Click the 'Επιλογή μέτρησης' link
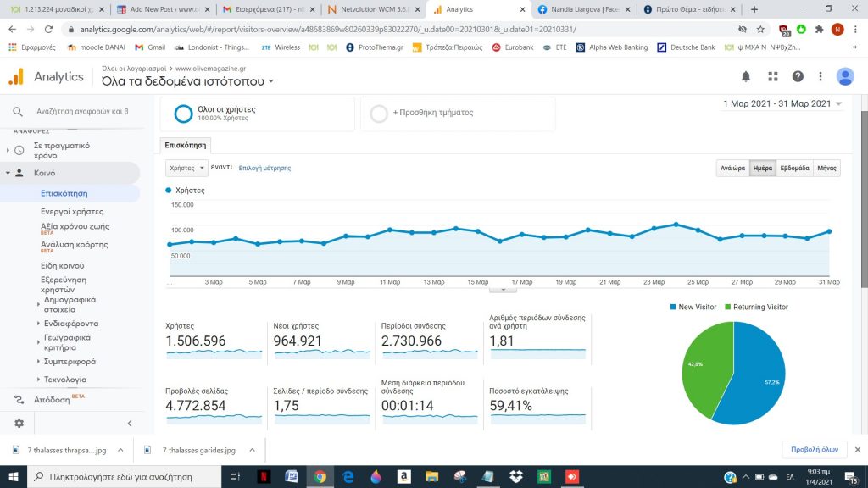The width and height of the screenshot is (868, 488). click(264, 169)
